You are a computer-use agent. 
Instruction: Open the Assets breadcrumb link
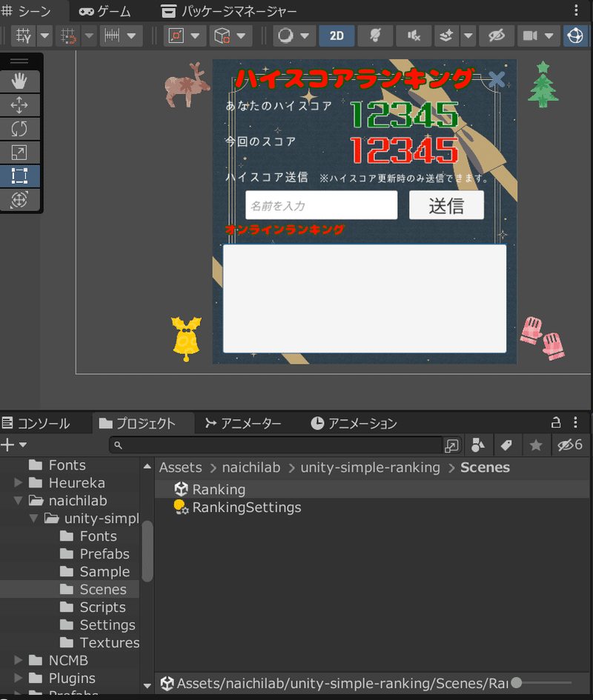click(180, 467)
